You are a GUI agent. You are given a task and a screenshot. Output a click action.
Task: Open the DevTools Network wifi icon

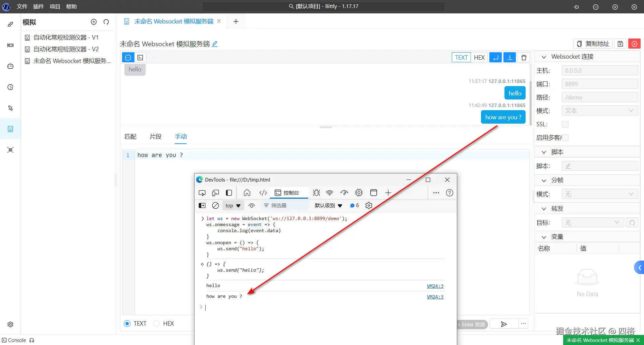(x=330, y=193)
